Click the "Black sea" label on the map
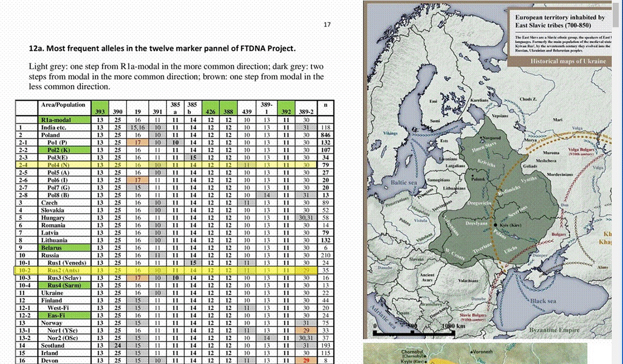 (x=543, y=301)
